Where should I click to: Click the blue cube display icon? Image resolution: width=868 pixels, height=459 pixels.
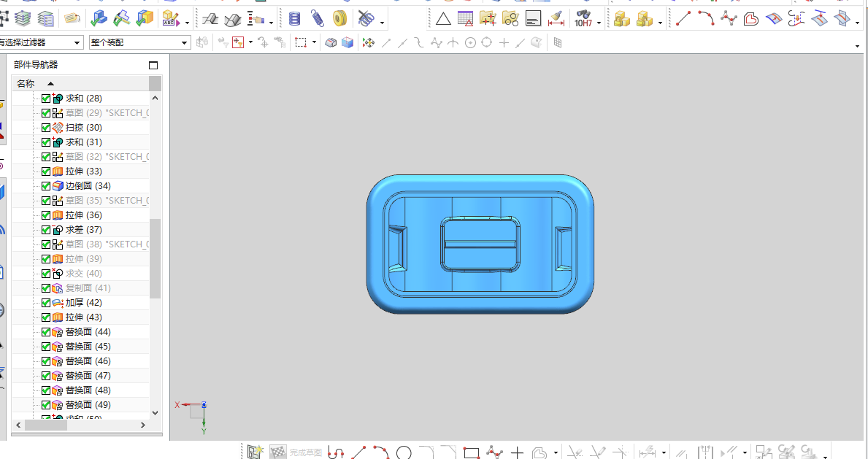pyautogui.click(x=347, y=42)
